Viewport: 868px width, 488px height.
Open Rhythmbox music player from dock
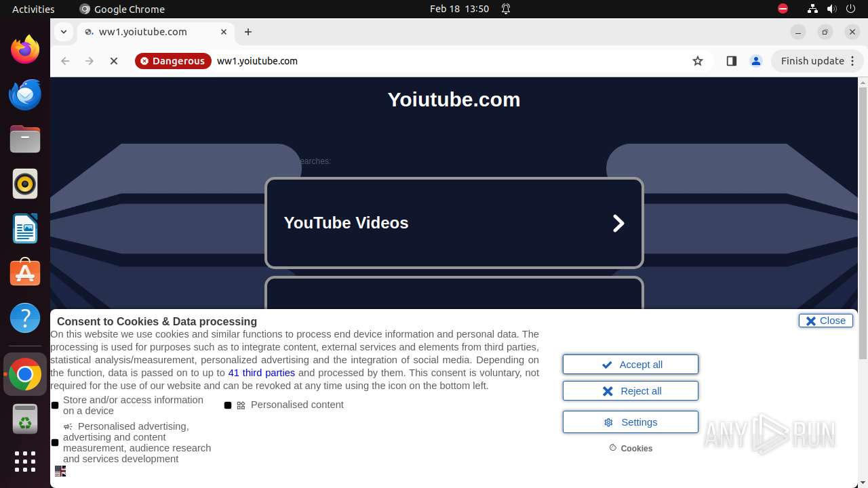point(25,184)
